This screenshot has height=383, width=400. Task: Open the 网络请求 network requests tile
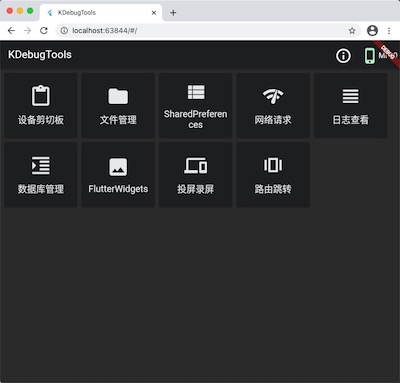tap(273, 105)
